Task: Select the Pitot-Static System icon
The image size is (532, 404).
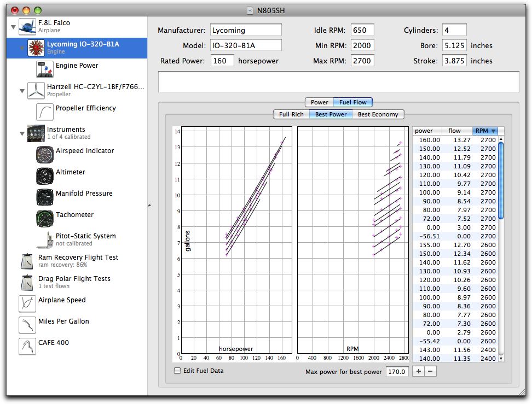Action: pos(45,240)
